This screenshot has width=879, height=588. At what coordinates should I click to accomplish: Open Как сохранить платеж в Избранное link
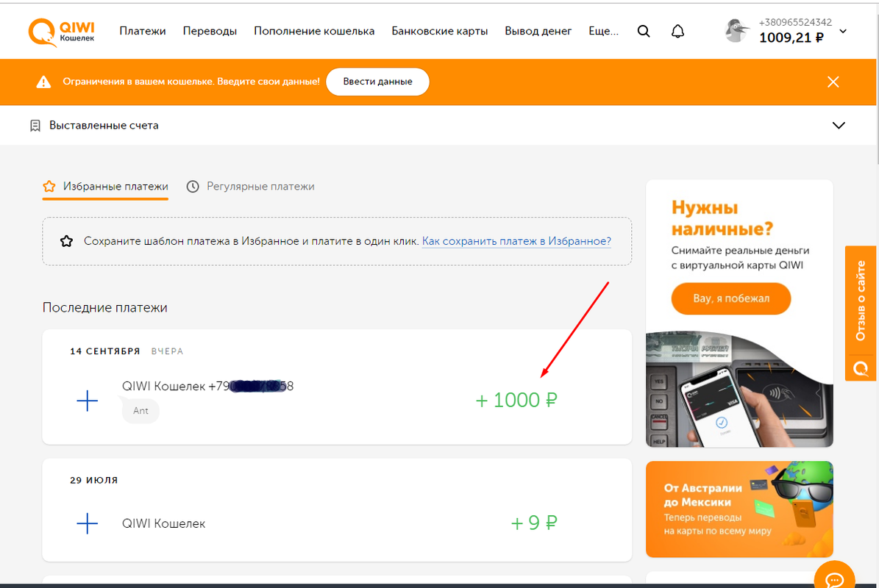pos(516,241)
